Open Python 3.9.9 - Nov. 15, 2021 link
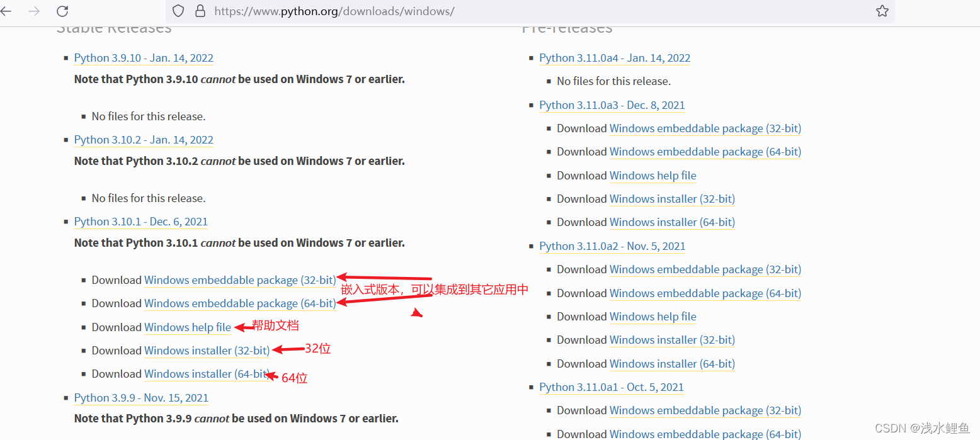This screenshot has height=440, width=980. click(141, 398)
